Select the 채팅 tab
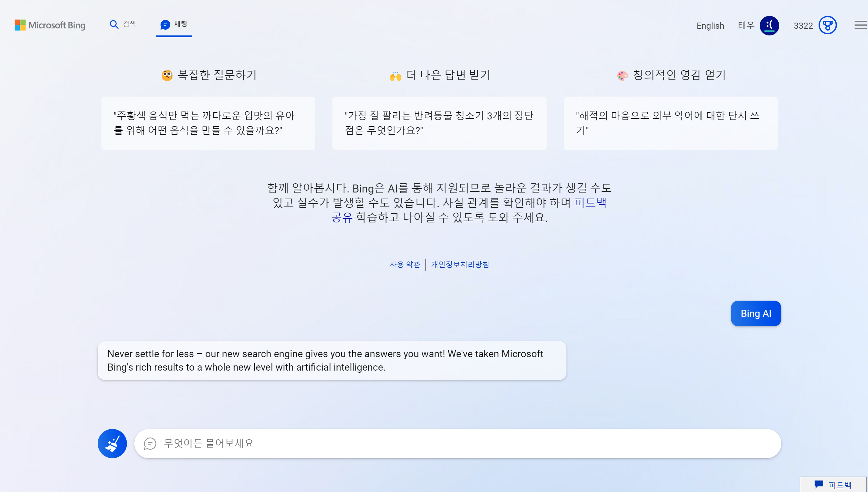 180,24
